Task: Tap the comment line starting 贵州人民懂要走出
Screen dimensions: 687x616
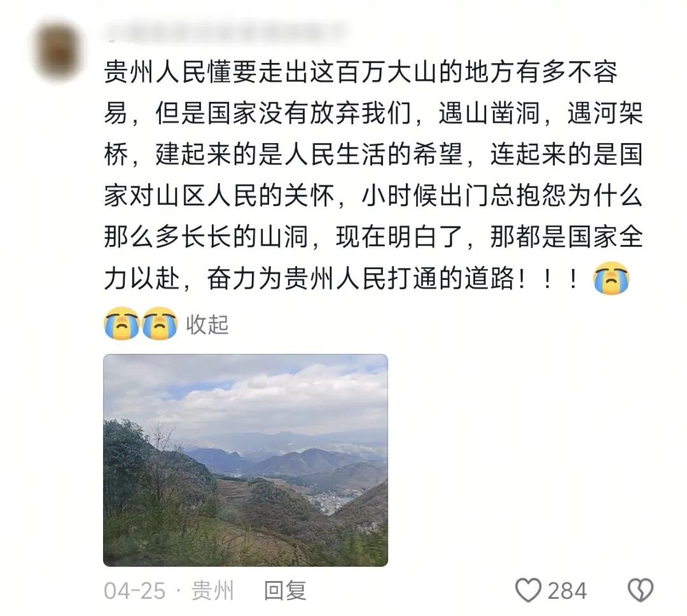Action: point(361,73)
